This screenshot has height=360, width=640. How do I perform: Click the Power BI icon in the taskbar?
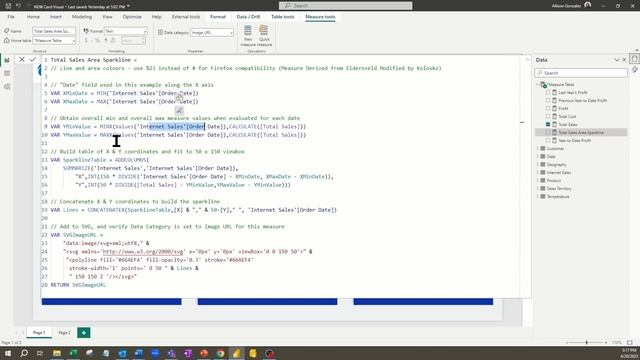click(x=236, y=353)
